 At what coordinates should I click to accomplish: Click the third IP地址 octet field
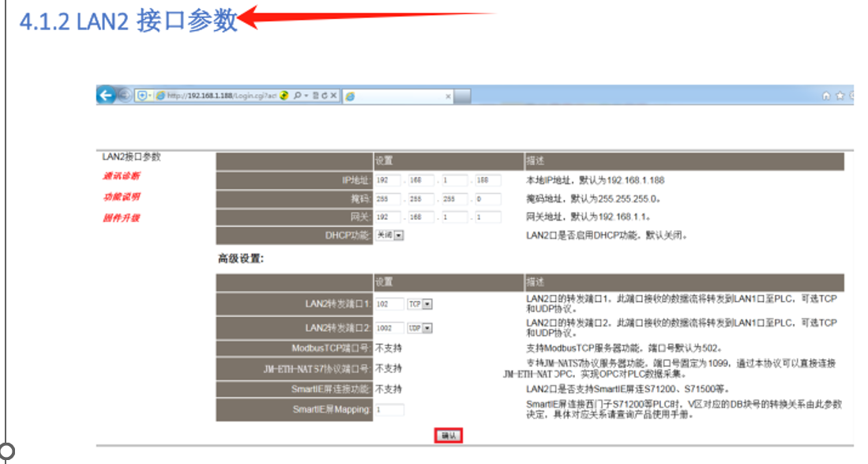455,180
